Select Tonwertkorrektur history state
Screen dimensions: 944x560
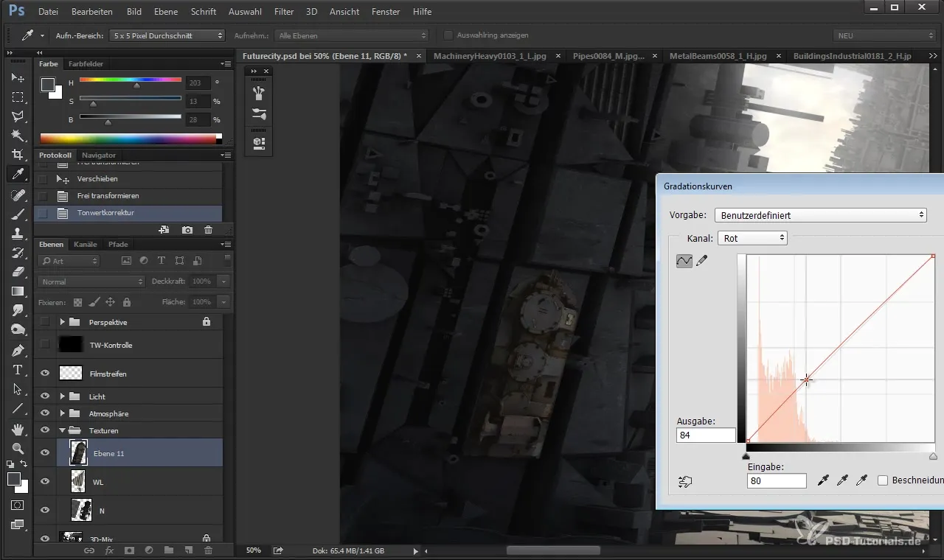(x=128, y=213)
